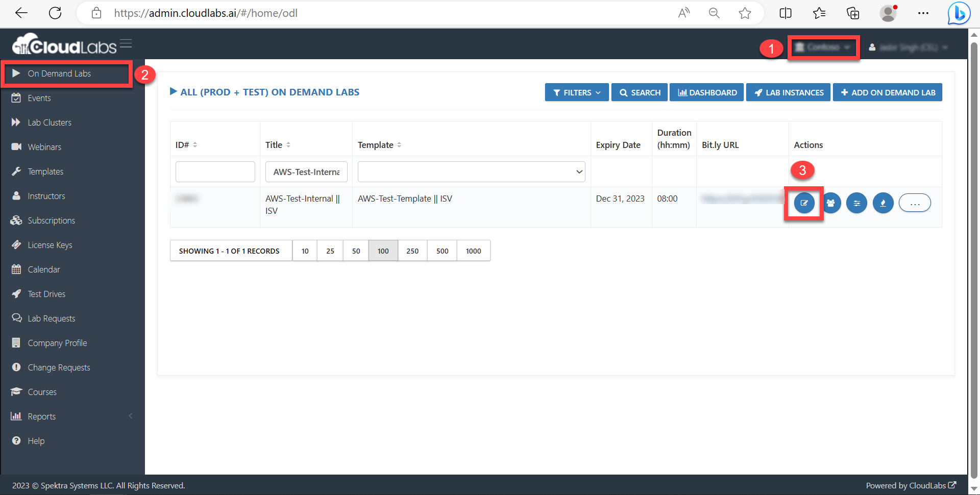This screenshot has height=495, width=980.
Task: Click the browser profile avatar
Action: click(888, 13)
